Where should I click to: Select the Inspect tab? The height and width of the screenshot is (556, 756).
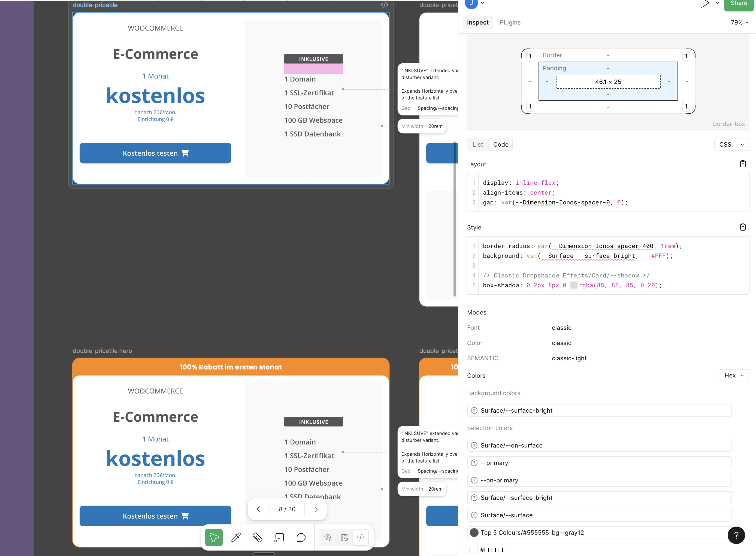coord(477,22)
